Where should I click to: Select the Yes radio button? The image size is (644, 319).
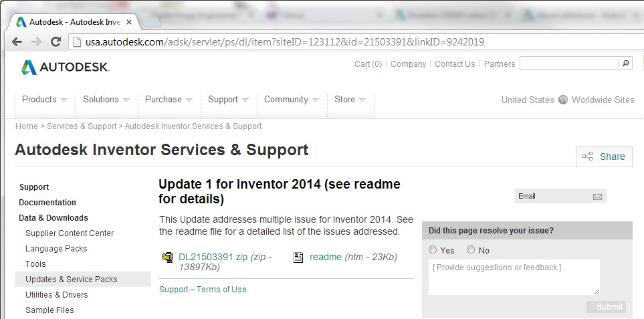pos(433,249)
